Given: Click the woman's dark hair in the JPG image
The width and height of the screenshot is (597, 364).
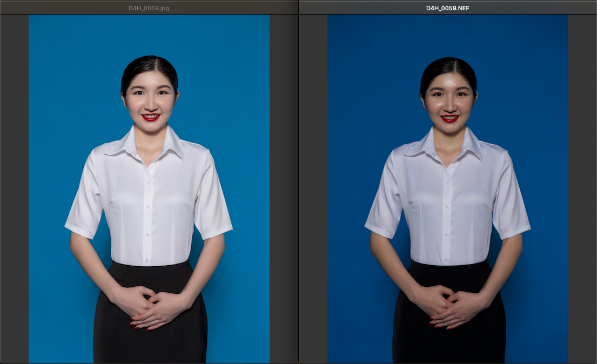Looking at the screenshot, I should click(x=149, y=66).
